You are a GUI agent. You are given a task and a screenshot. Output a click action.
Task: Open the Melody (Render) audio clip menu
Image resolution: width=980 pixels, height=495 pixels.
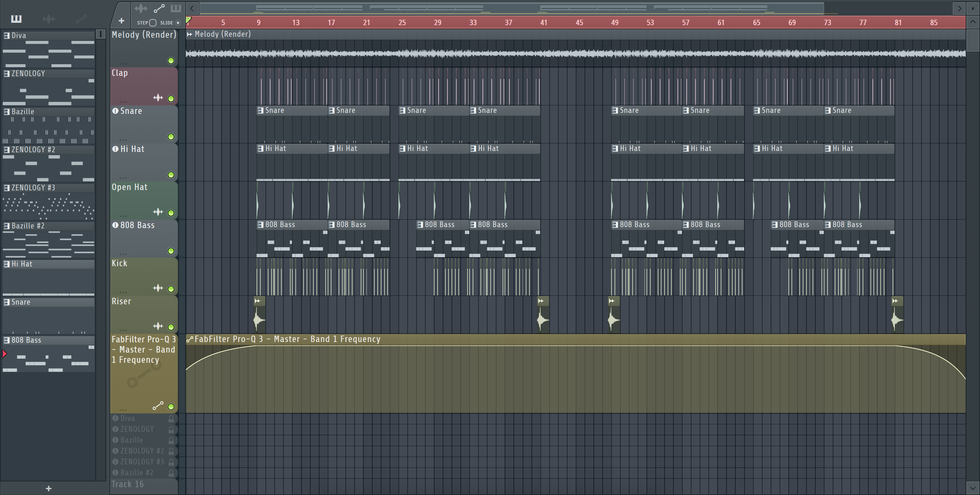pyautogui.click(x=190, y=34)
